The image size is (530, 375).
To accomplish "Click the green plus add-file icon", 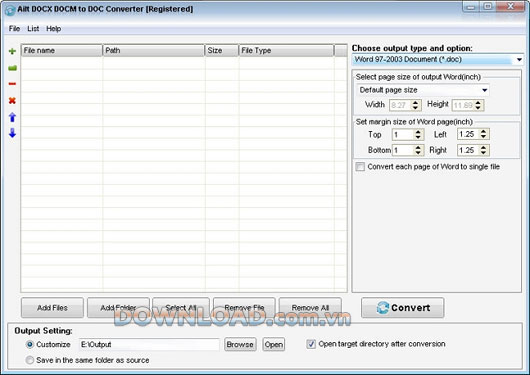I will [x=12, y=51].
